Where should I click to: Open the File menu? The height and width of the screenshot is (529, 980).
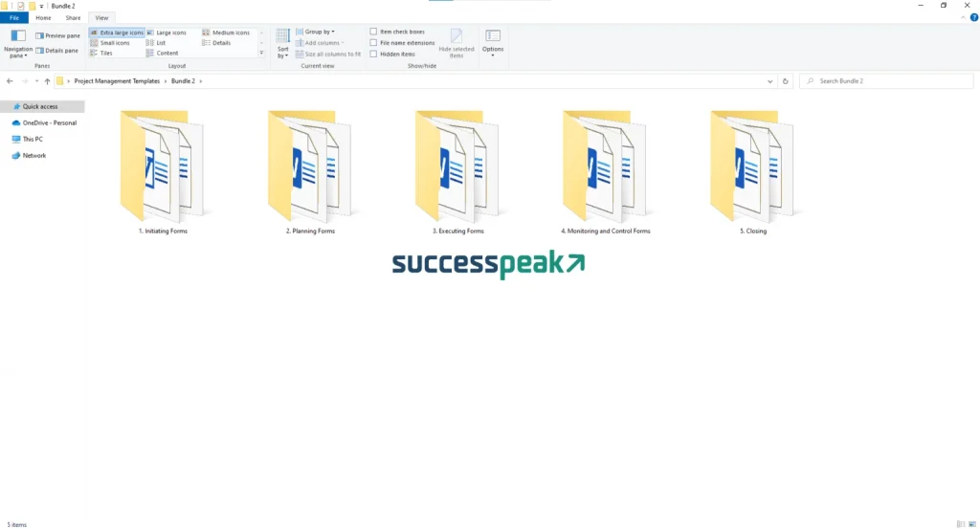14,17
